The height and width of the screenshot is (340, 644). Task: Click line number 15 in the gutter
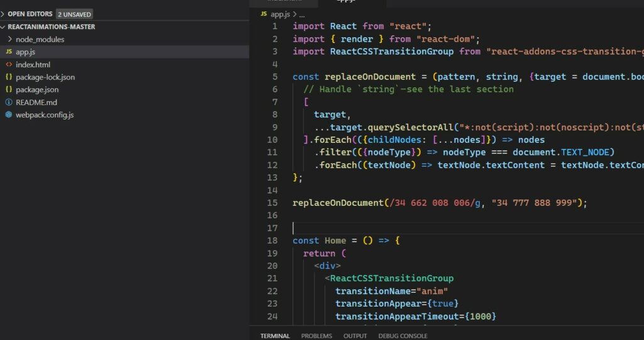tap(272, 203)
